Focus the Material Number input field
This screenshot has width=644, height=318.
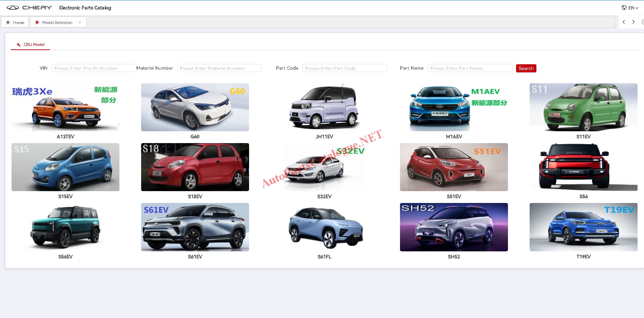click(219, 68)
